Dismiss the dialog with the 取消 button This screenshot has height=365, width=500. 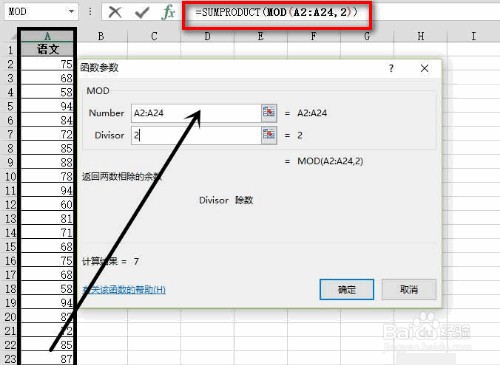pyautogui.click(x=409, y=289)
